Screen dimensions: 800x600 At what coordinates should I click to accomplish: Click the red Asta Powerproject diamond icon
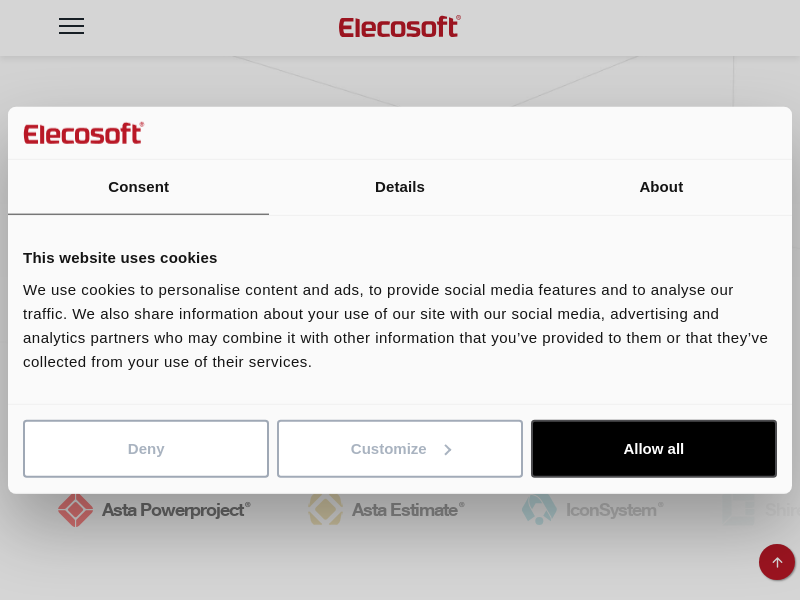[75, 509]
